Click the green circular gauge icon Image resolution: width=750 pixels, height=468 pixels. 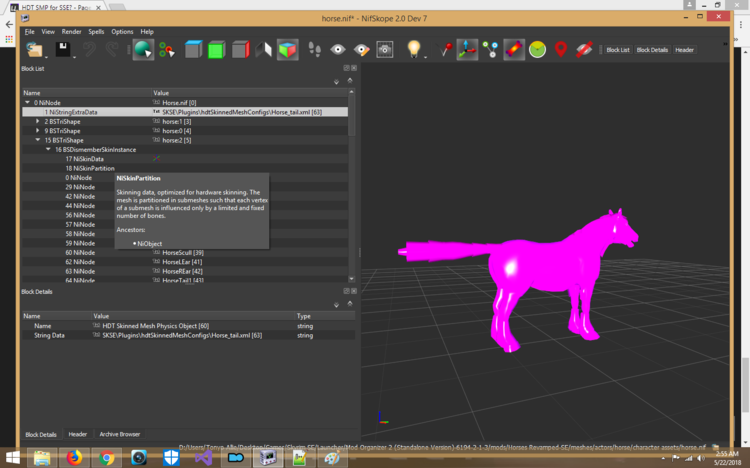(537, 50)
